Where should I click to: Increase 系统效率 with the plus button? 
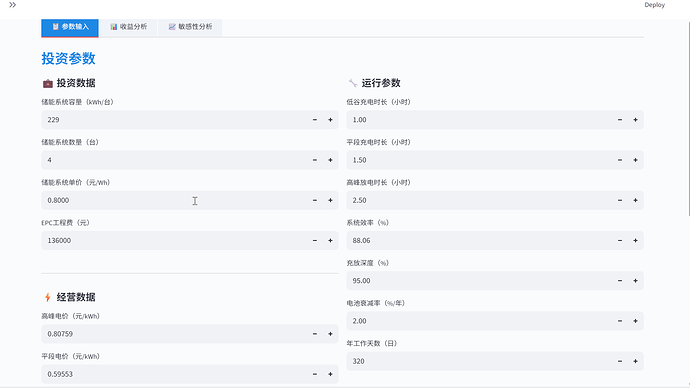click(635, 241)
